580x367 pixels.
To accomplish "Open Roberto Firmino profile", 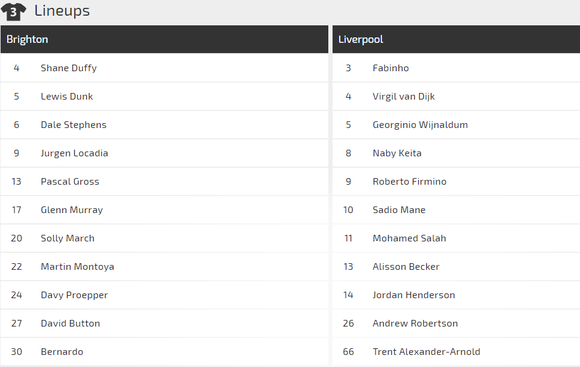I will (x=409, y=181).
